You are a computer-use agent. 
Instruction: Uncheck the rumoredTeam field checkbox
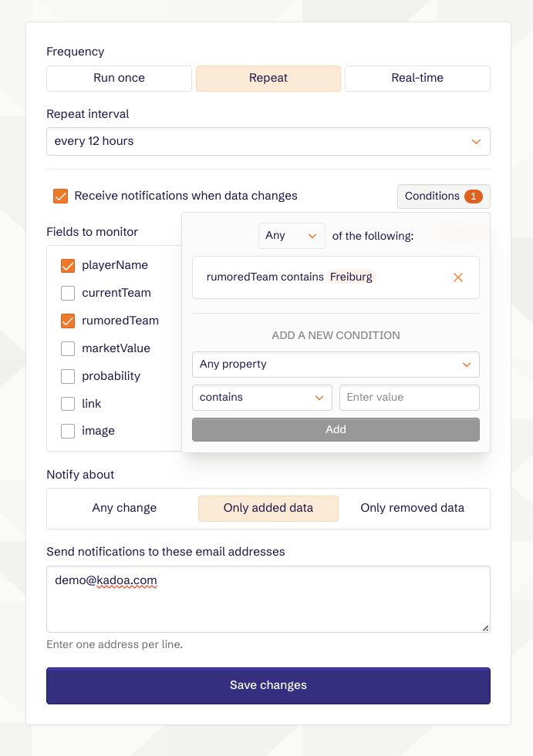[x=68, y=321]
